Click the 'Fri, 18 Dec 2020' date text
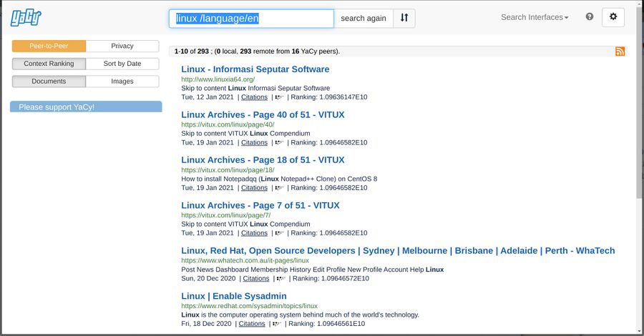Image resolution: width=644 pixels, height=336 pixels. [206, 324]
